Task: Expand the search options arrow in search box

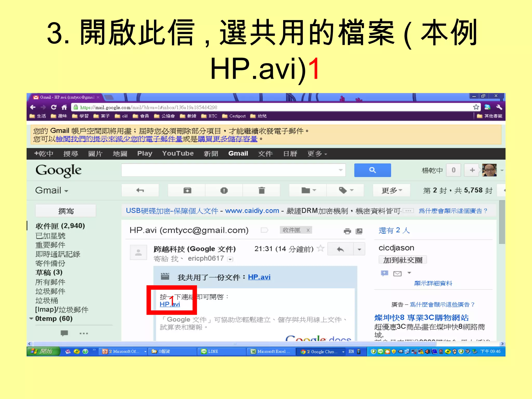Action: pyautogui.click(x=341, y=170)
